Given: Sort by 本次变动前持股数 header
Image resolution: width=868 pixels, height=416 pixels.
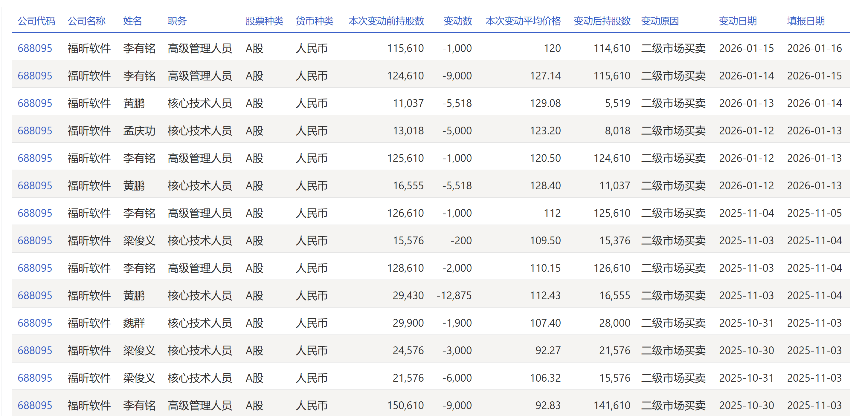Looking at the screenshot, I should pos(387,21).
